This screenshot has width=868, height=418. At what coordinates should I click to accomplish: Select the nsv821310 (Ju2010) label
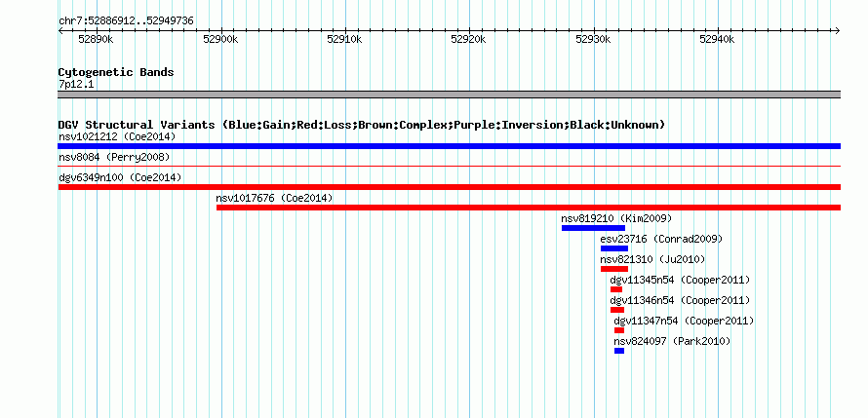[x=653, y=259]
